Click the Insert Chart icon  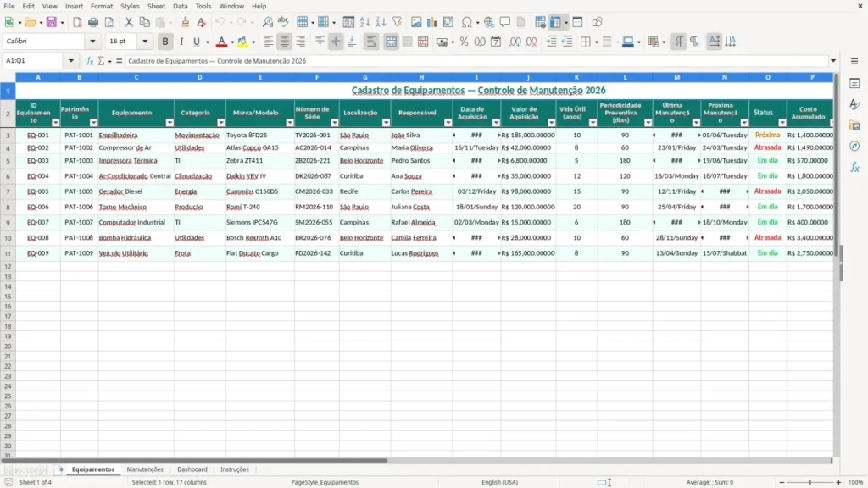[432, 22]
